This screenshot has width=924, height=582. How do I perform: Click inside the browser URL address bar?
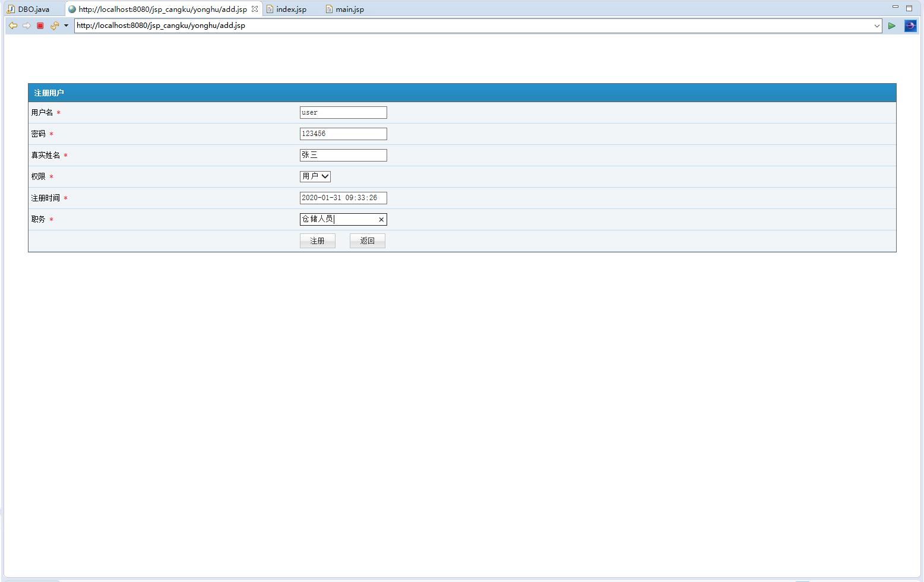(x=416, y=26)
